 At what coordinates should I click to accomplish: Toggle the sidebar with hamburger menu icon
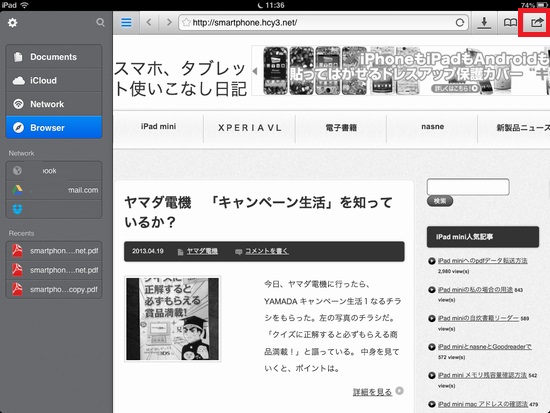(x=126, y=22)
